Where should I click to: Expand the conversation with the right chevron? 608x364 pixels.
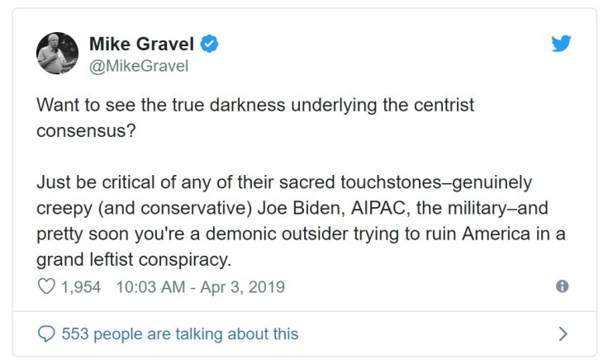[x=563, y=334]
